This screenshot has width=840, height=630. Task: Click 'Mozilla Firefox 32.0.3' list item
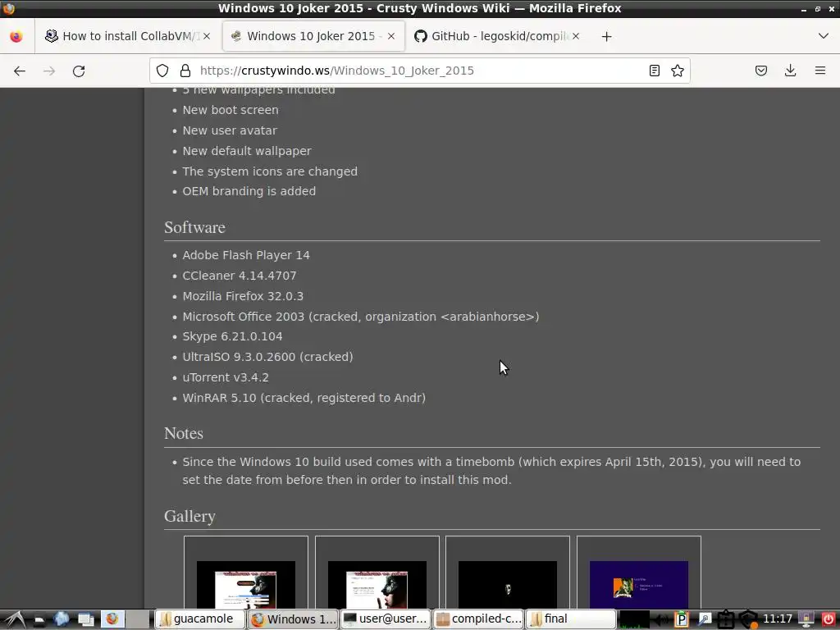243,295
